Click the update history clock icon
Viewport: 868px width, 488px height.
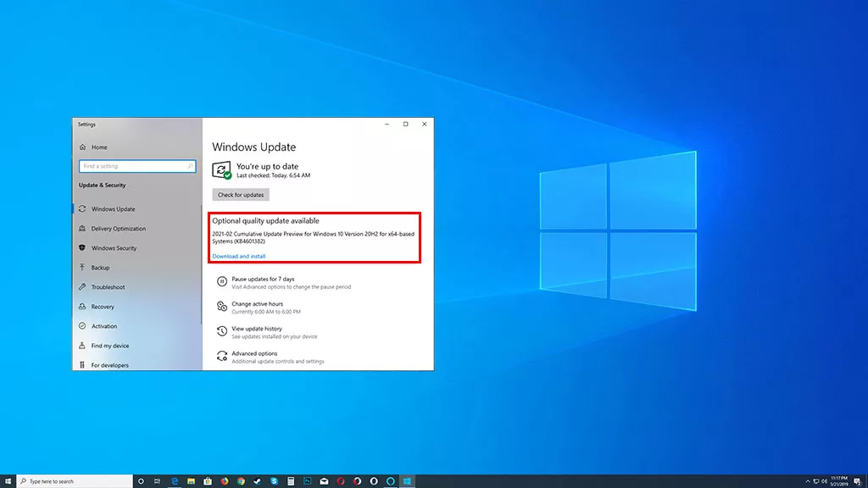pyautogui.click(x=222, y=331)
